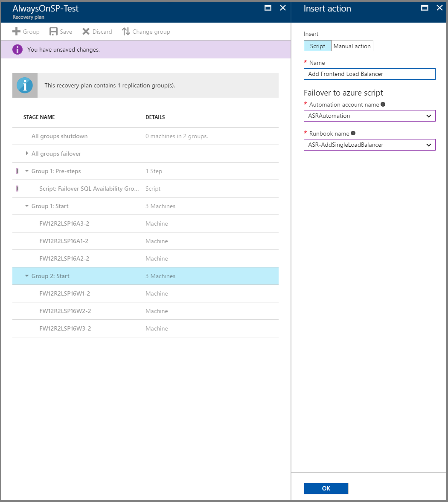The width and height of the screenshot is (448, 502).
Task: Collapse Group 1: Pre-steps
Action: click(x=26, y=171)
